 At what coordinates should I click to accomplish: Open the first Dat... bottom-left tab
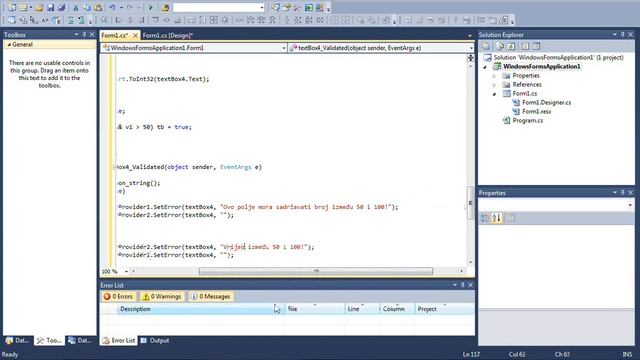pyautogui.click(x=18, y=340)
